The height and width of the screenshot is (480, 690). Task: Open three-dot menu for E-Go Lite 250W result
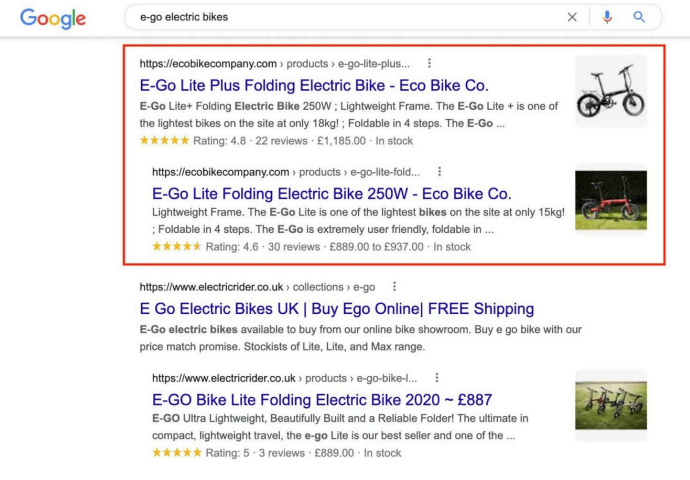(439, 172)
